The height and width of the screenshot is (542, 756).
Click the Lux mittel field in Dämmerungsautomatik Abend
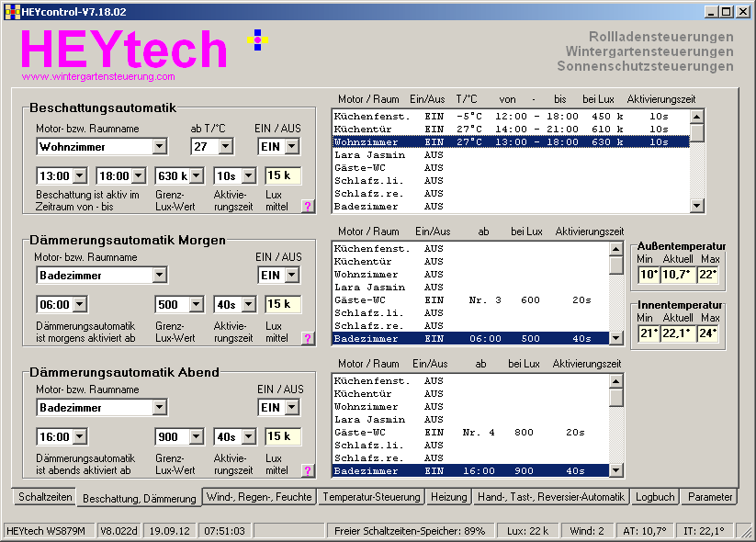coord(283,437)
